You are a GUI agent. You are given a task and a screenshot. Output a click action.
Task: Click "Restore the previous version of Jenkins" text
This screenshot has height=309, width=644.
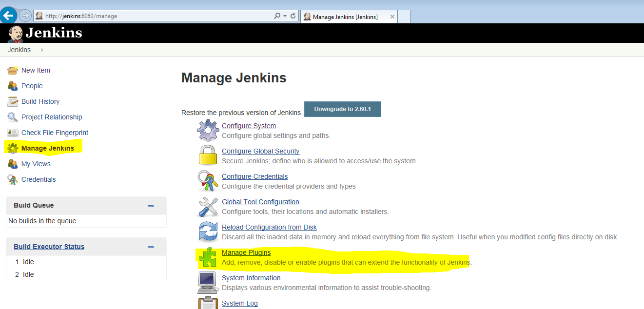241,113
